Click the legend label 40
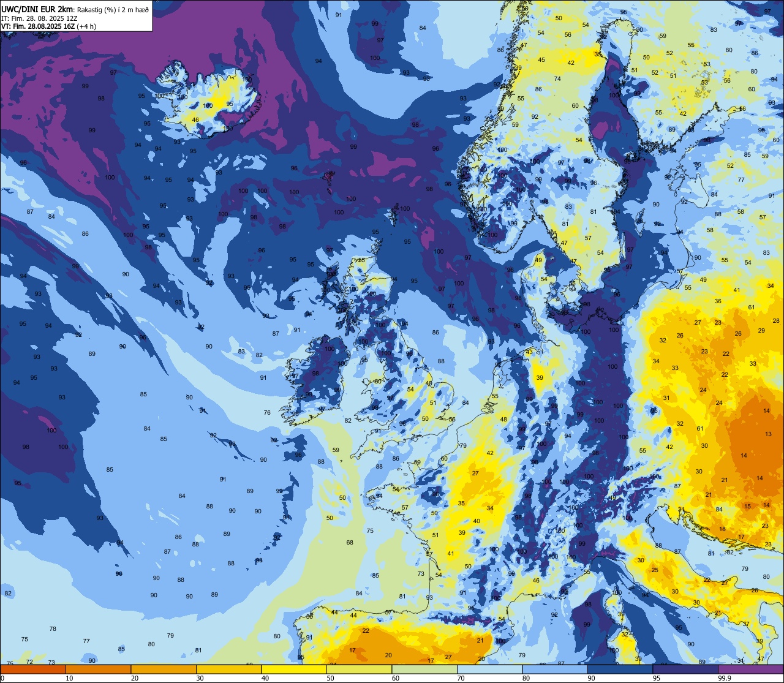 [265, 678]
